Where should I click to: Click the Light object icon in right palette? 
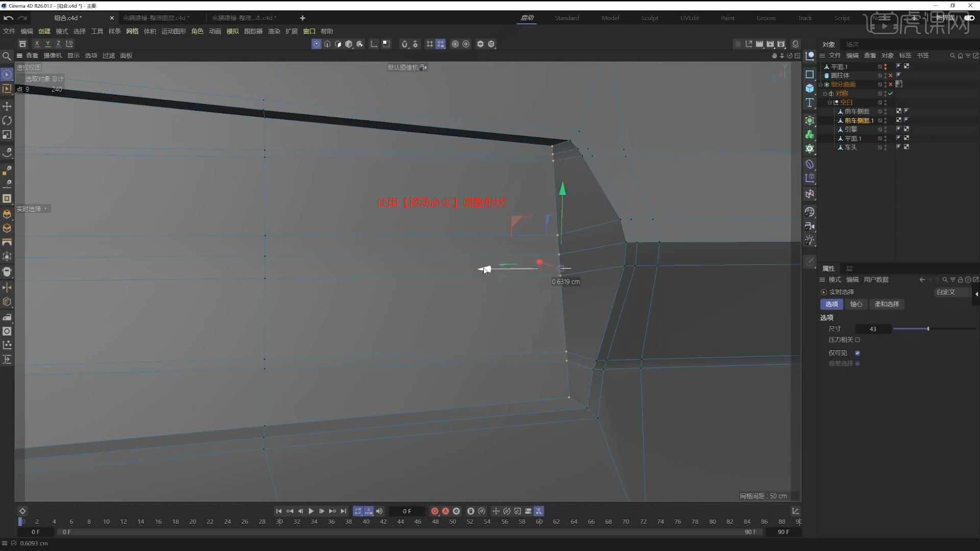(x=810, y=240)
